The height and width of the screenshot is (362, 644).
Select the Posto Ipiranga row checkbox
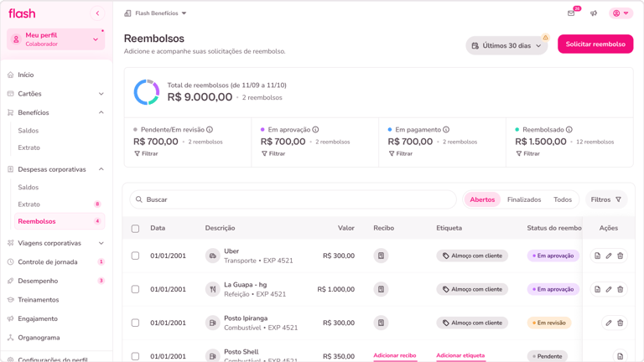[x=135, y=323]
